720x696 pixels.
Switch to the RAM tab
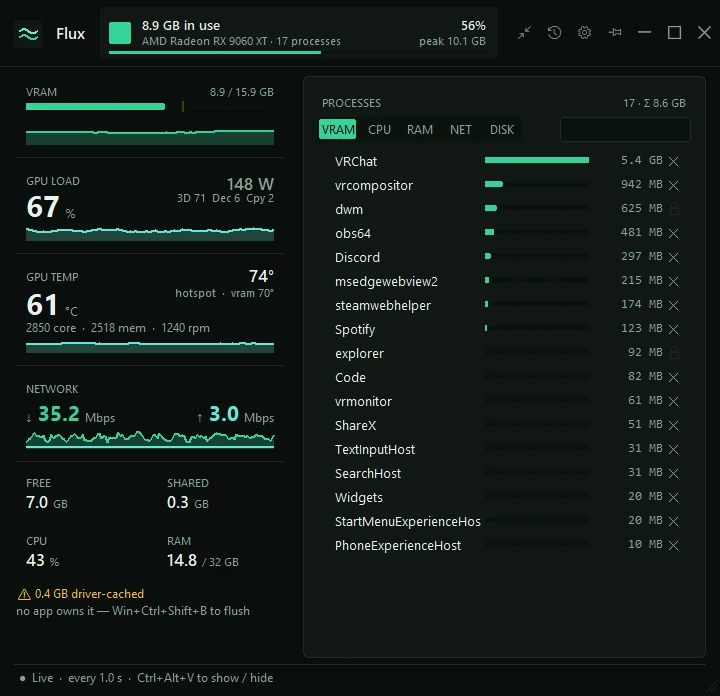coord(420,129)
